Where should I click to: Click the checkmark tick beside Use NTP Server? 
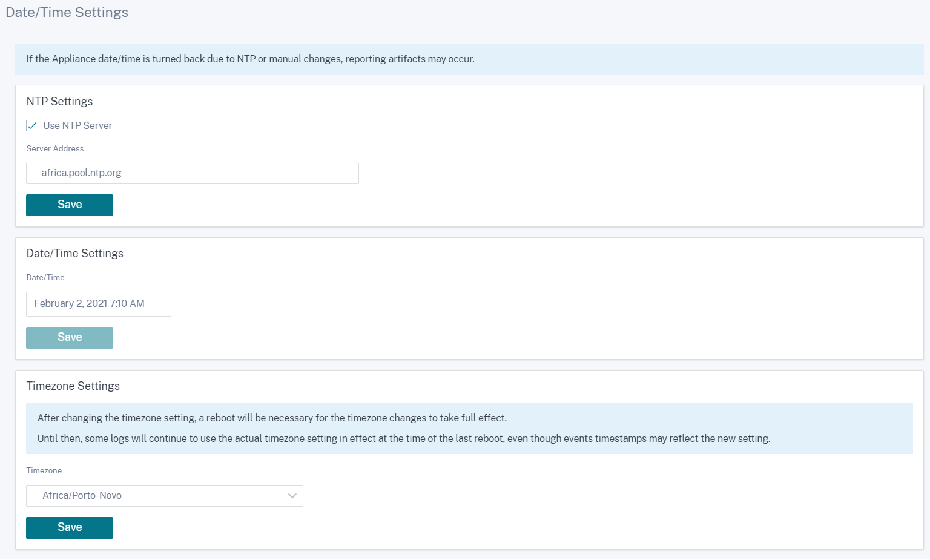click(x=32, y=125)
